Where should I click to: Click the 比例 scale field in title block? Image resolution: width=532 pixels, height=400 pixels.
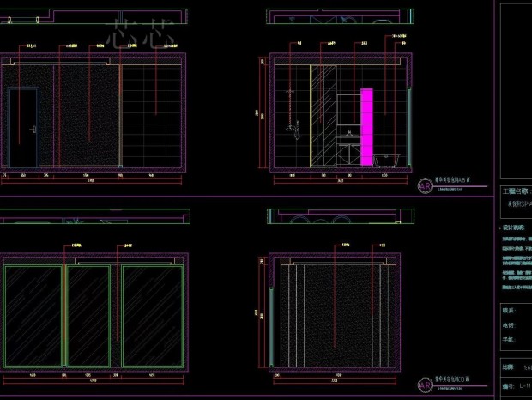(x=509, y=367)
